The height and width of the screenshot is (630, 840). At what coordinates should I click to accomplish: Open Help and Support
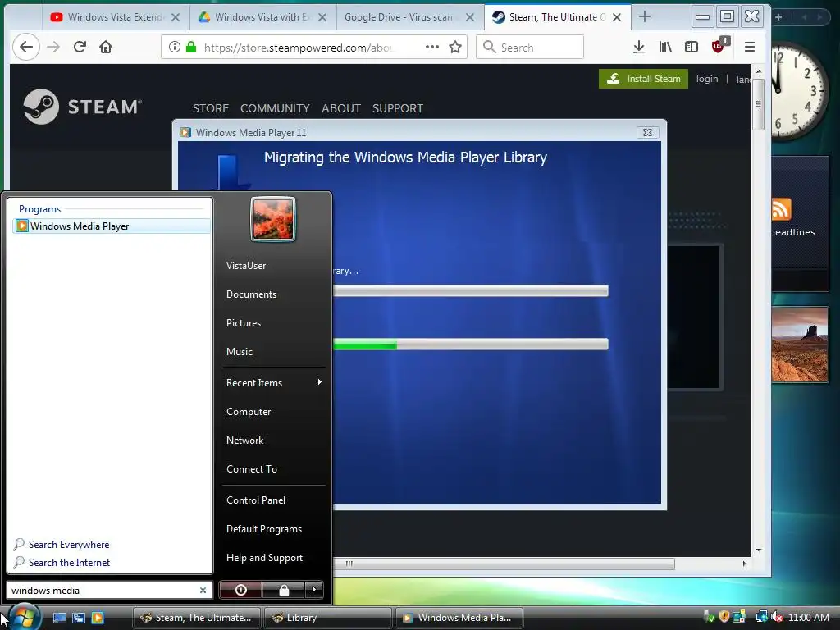click(x=265, y=558)
